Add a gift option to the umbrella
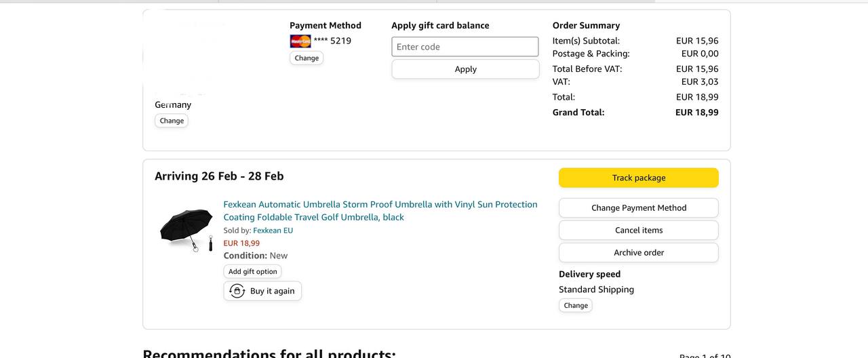The height and width of the screenshot is (358, 868). (252, 271)
